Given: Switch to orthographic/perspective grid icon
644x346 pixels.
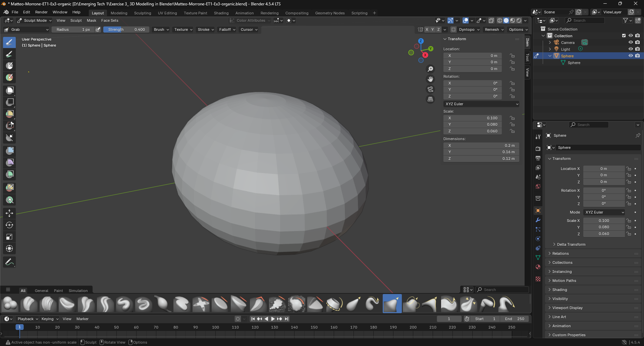Looking at the screenshot, I should point(430,99).
